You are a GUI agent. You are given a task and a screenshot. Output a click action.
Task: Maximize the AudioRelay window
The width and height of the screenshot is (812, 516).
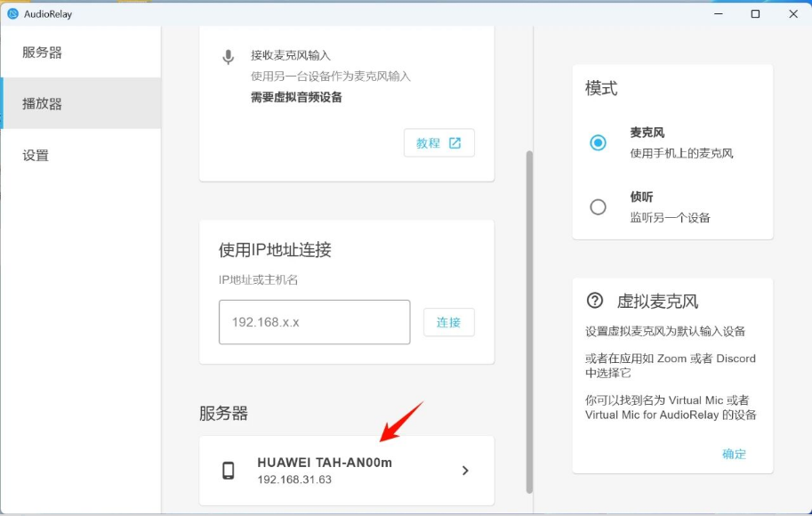click(756, 14)
